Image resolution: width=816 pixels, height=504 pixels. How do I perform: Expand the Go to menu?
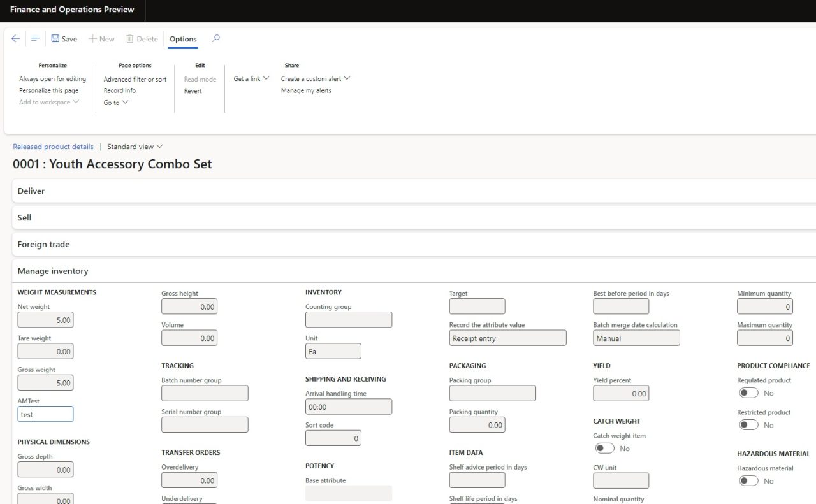(x=115, y=102)
